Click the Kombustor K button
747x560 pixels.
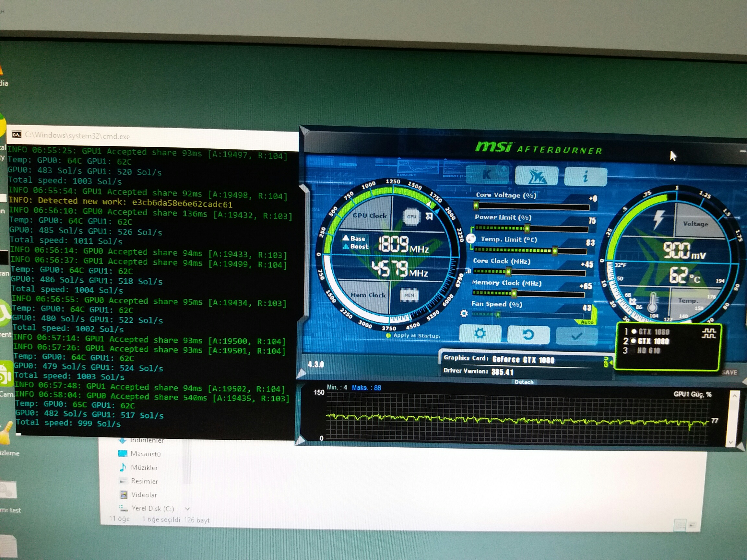point(487,175)
